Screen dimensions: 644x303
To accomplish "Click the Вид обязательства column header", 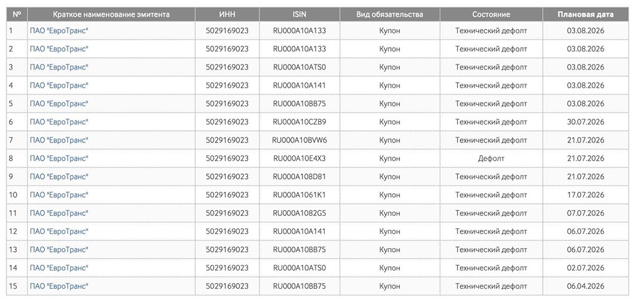I will (x=390, y=14).
